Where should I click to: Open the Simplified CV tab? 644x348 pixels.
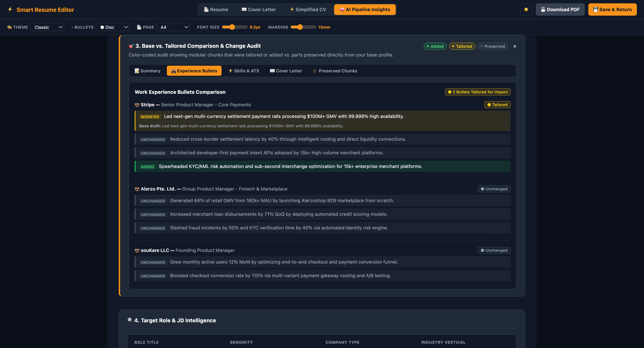pos(308,9)
